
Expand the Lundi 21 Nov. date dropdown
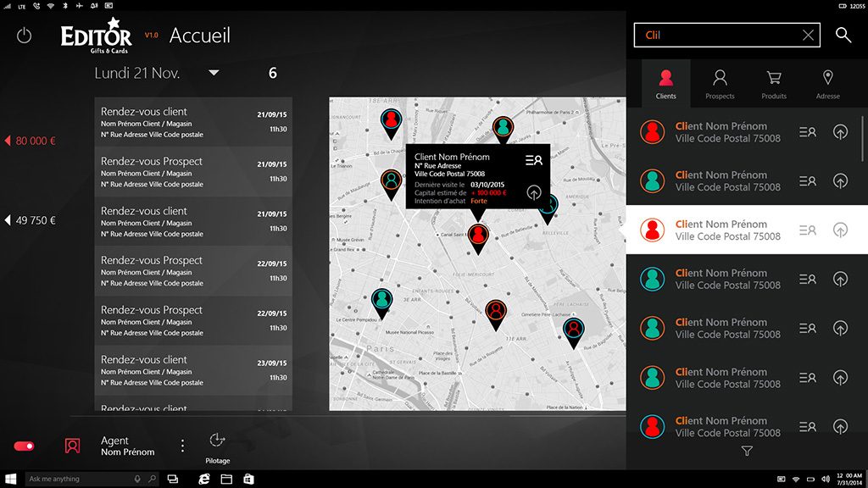coord(214,73)
